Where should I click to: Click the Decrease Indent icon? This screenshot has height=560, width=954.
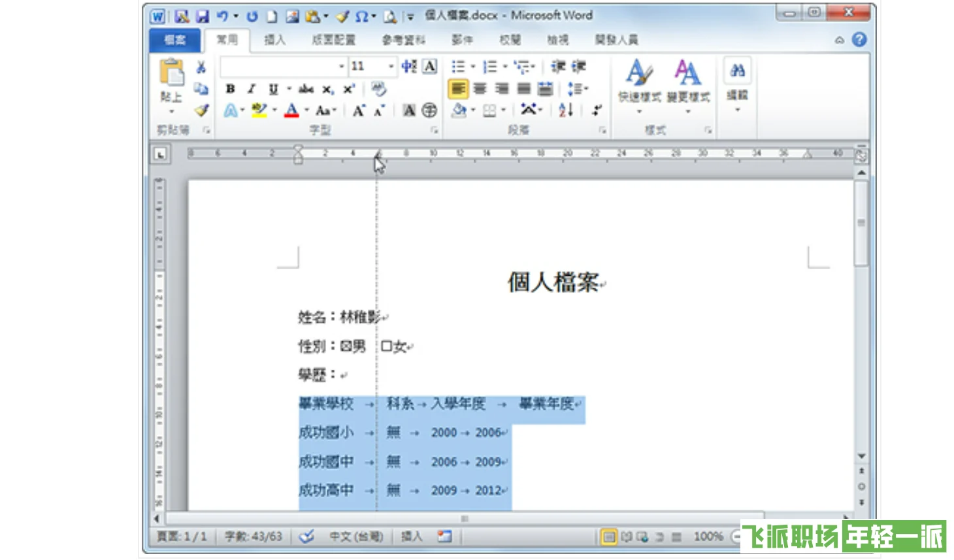tap(558, 67)
